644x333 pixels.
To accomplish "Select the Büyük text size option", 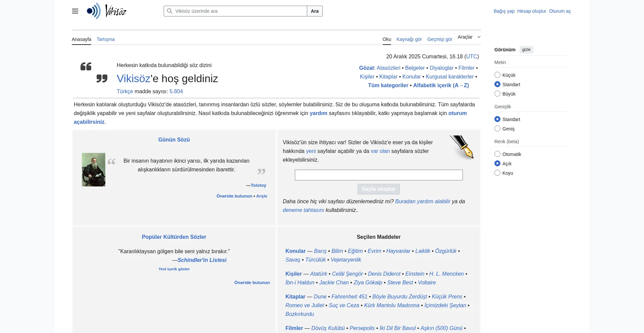I will coord(497,94).
